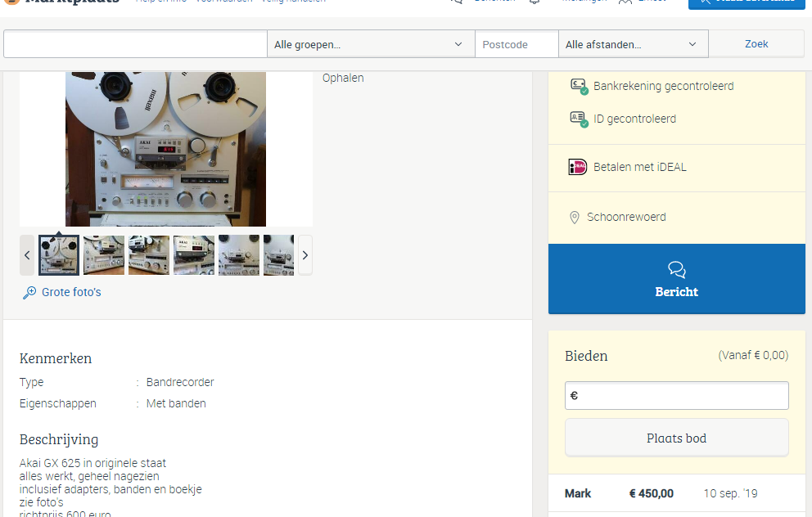812x517 pixels.
Task: Select the second photo thumbnail
Action: pos(104,255)
